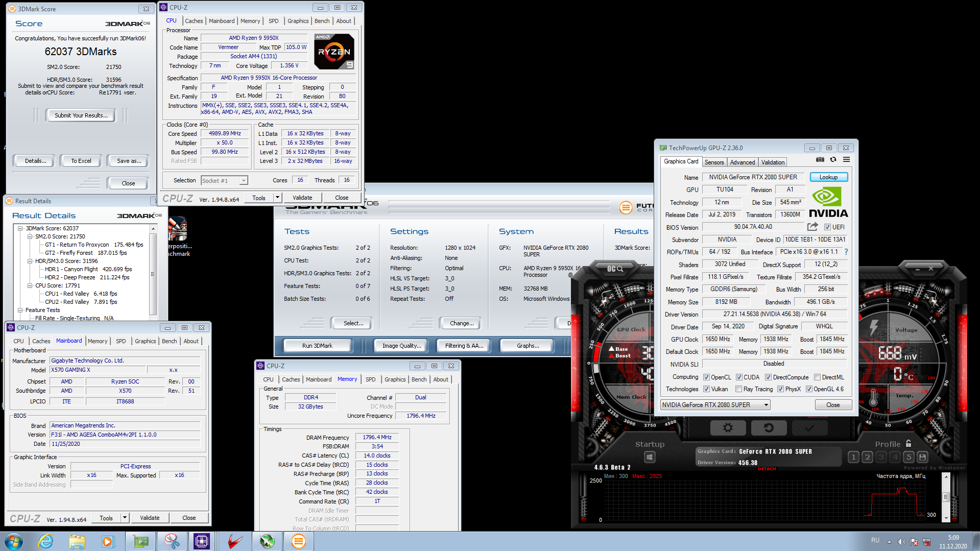Switch to Snipping Tool taskbar icon
This screenshot has height=551, width=980.
172,541
